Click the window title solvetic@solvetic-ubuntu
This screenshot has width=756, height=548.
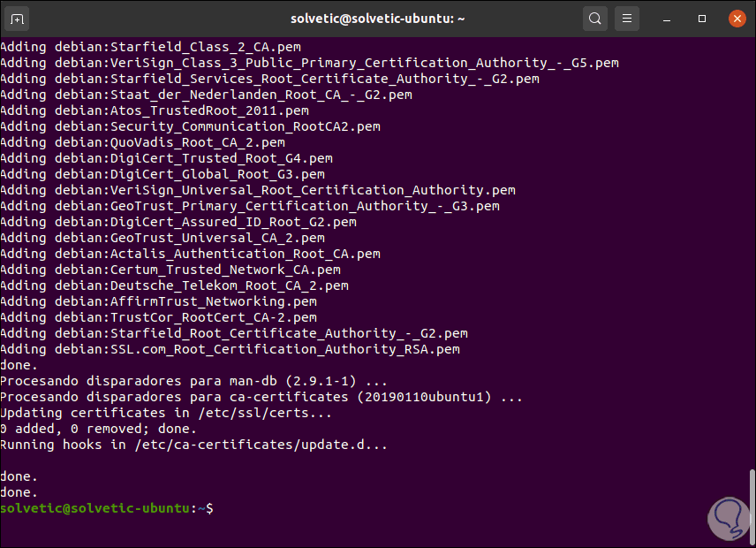pos(377,18)
